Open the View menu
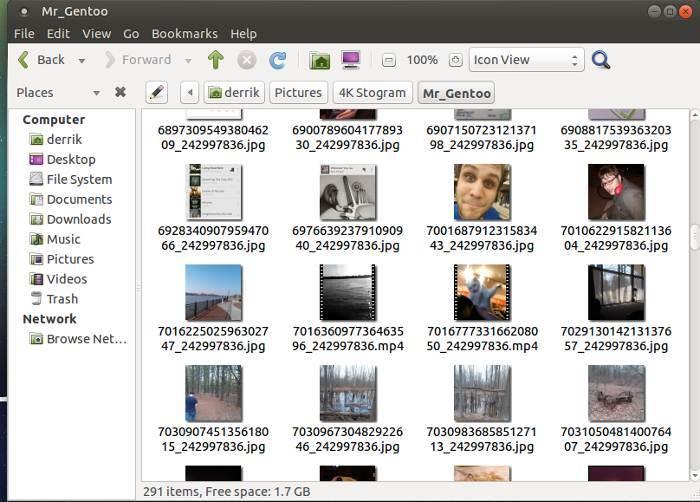This screenshot has width=700, height=502. 96,34
